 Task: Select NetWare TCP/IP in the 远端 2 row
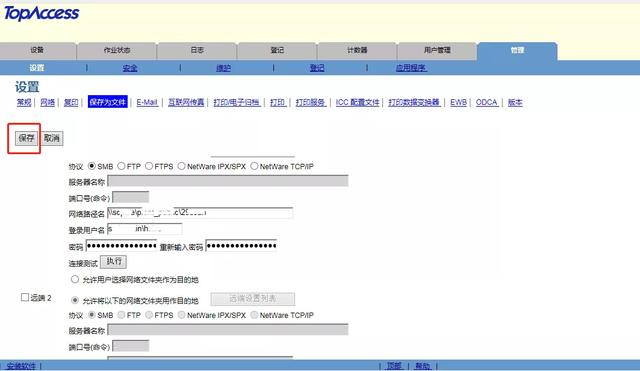click(254, 315)
